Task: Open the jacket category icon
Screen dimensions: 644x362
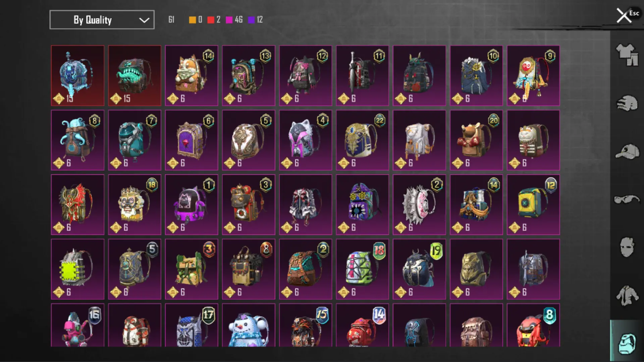Action: pos(627,296)
